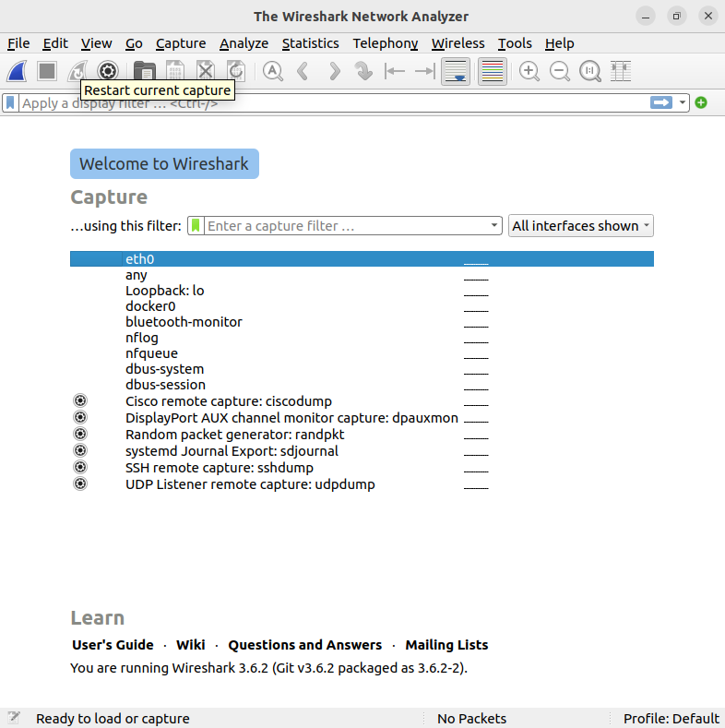Click the zoom in magnifier icon

529,71
